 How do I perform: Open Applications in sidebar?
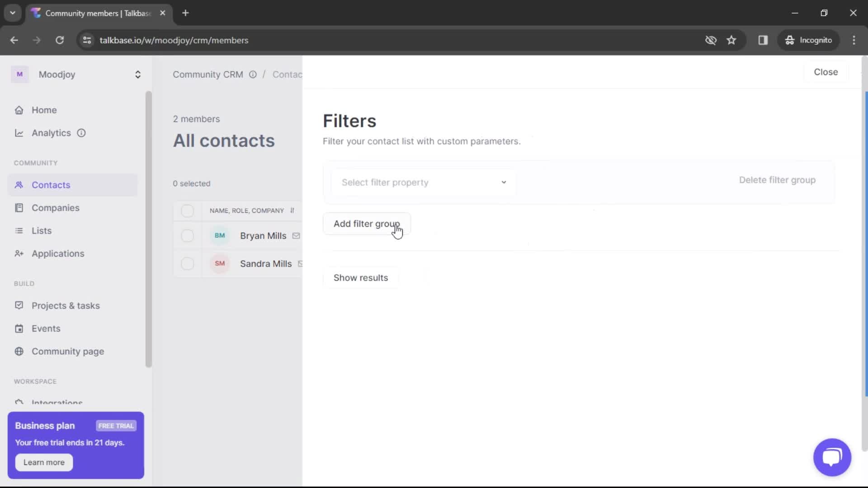click(x=58, y=253)
